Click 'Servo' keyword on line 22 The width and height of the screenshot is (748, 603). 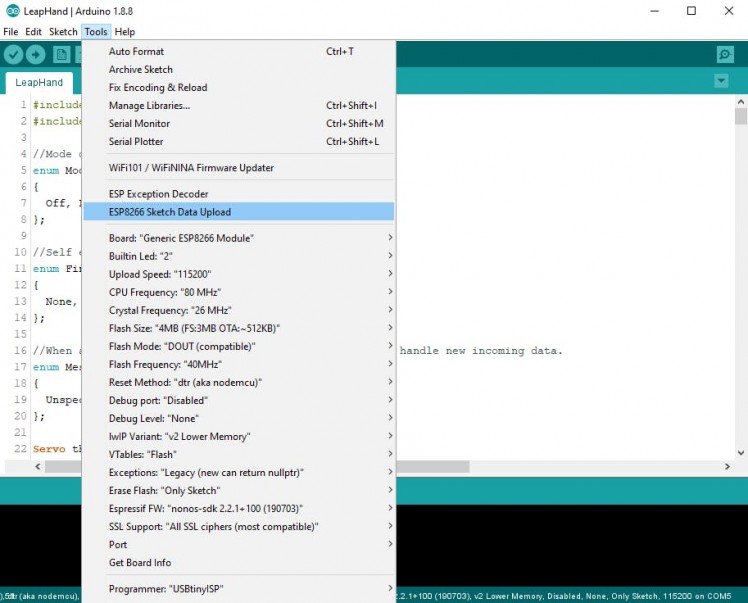coord(49,449)
